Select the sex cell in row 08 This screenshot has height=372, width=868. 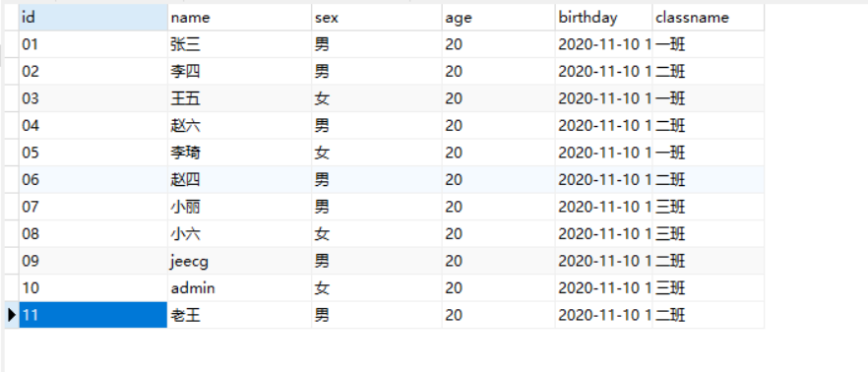pos(377,233)
